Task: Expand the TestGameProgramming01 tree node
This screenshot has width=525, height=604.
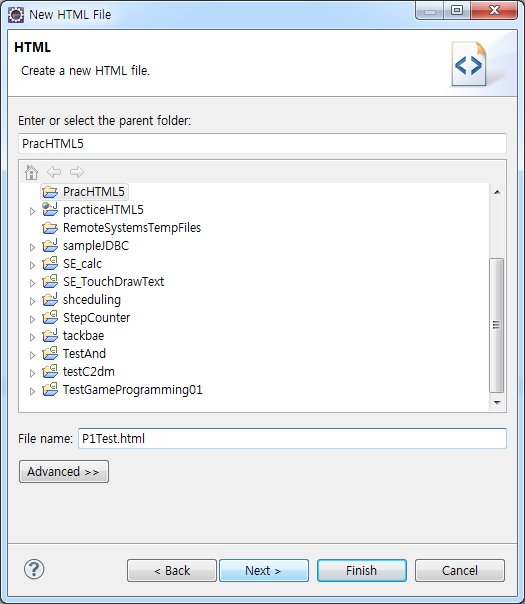Action: (32, 391)
